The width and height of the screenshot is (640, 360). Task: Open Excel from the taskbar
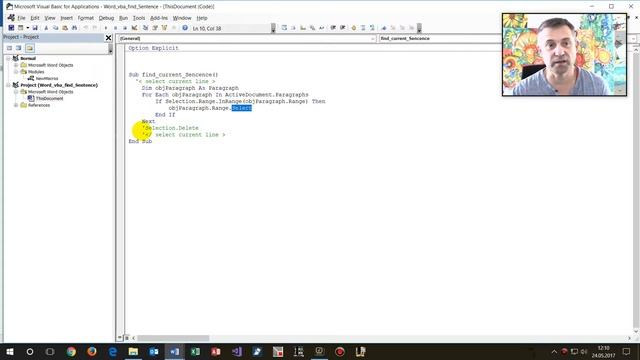pos(195,351)
